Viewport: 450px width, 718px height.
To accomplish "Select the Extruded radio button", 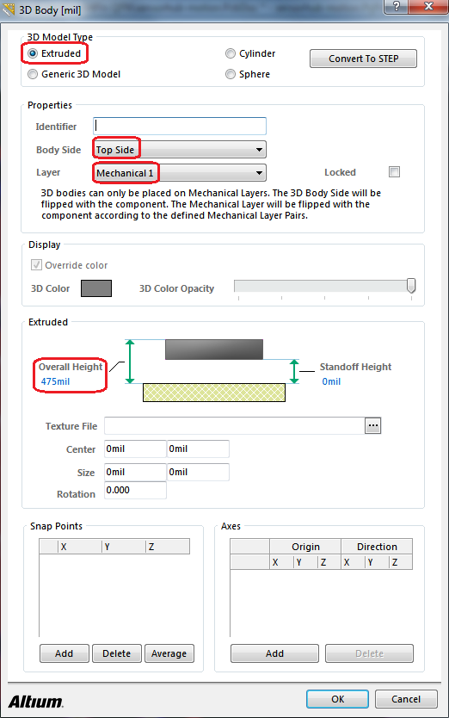I will 33,54.
